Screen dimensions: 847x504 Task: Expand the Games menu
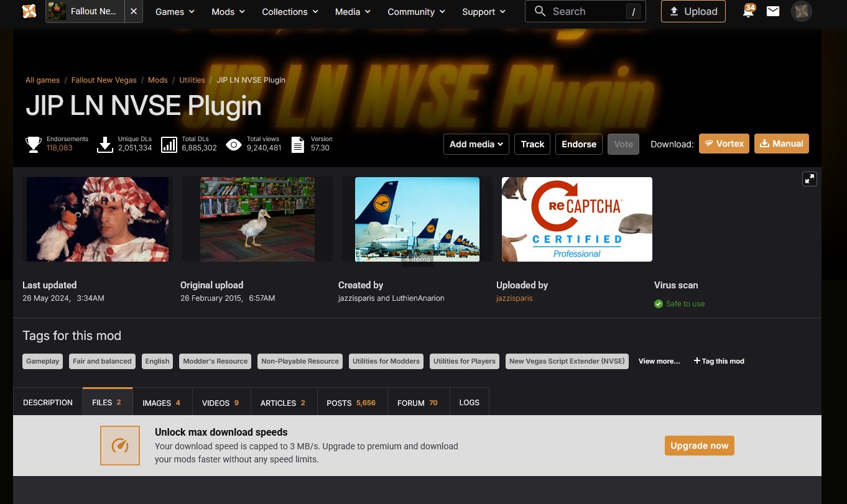175,12
